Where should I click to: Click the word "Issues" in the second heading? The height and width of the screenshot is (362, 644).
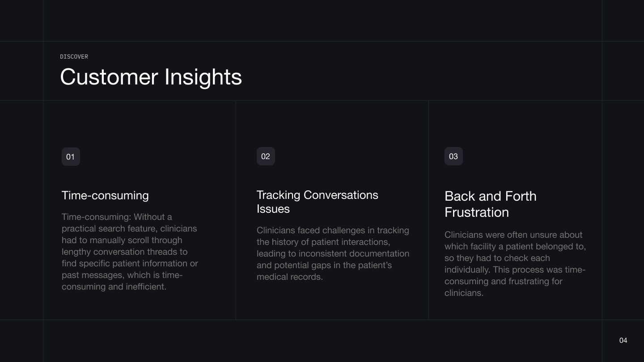[273, 209]
